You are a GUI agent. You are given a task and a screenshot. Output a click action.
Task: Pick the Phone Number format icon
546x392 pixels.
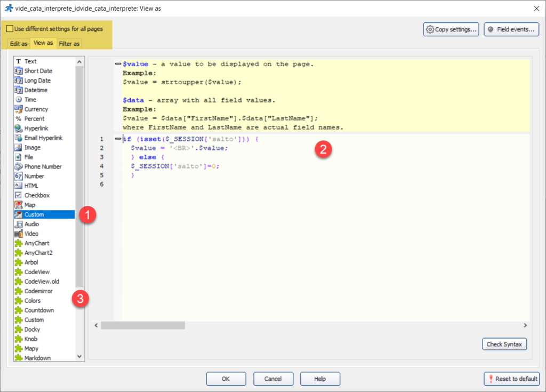[x=19, y=167]
